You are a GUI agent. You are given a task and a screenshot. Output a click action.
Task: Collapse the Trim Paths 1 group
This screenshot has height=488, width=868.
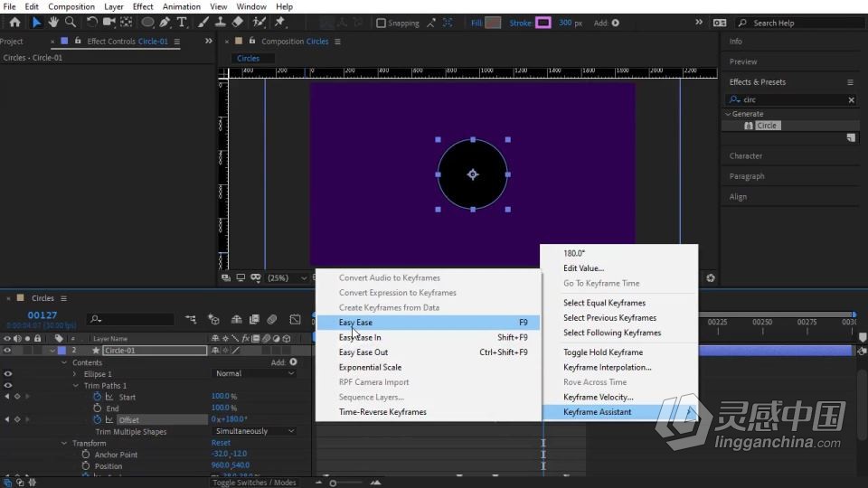[76, 386]
